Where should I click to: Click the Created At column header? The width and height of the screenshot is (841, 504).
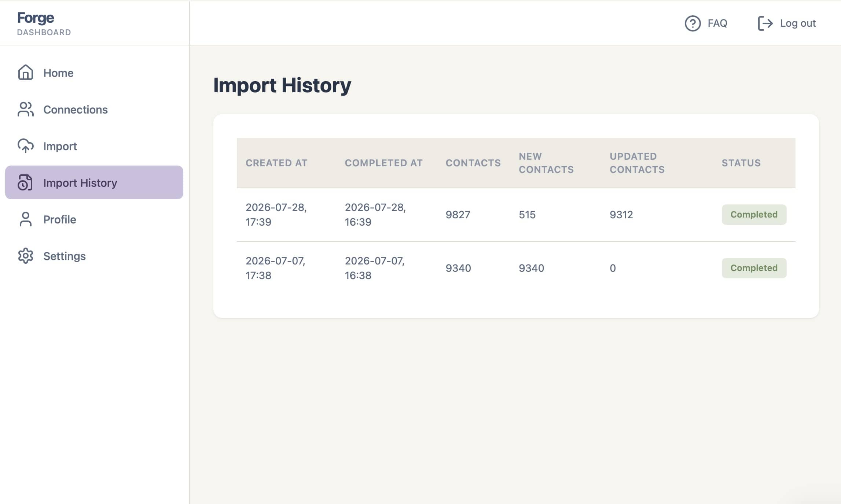[x=276, y=163]
